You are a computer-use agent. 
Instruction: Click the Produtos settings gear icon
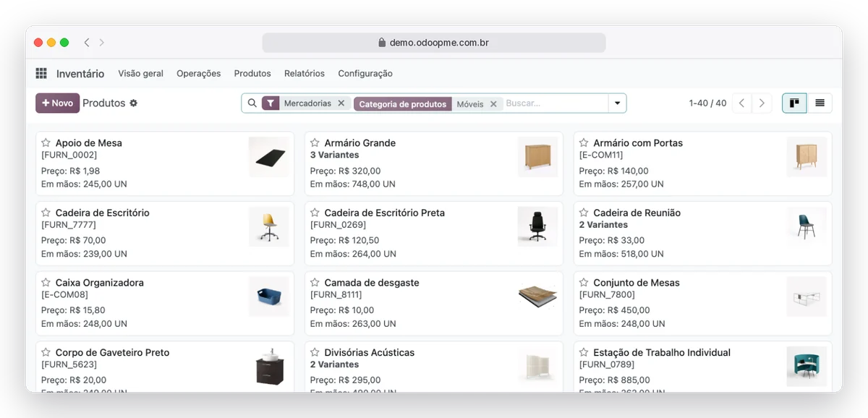[133, 103]
